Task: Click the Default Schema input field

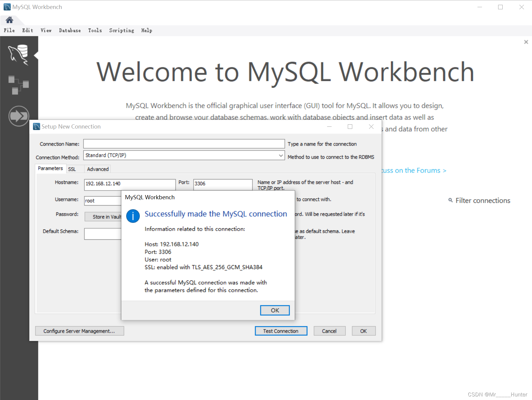Action: (x=103, y=234)
